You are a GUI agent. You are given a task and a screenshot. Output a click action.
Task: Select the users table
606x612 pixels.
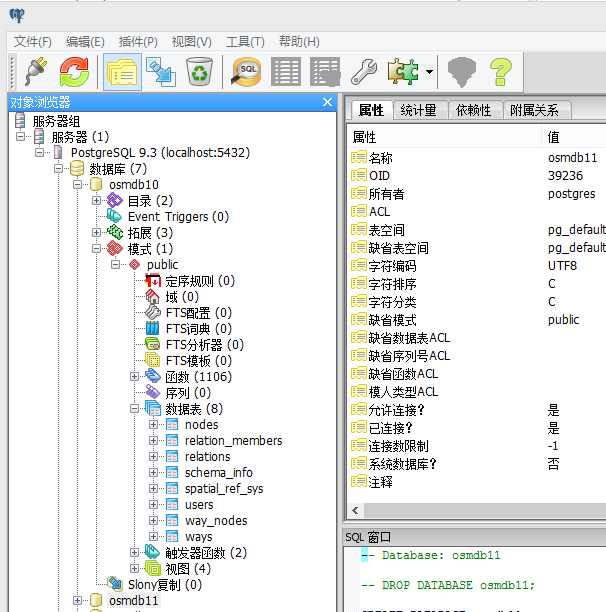click(199, 505)
